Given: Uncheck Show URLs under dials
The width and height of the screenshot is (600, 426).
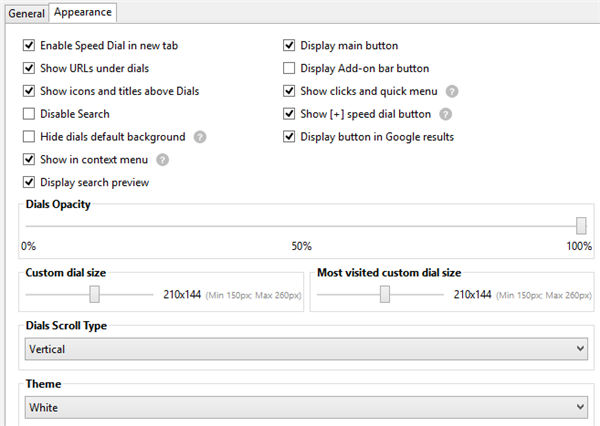Looking at the screenshot, I should (29, 69).
